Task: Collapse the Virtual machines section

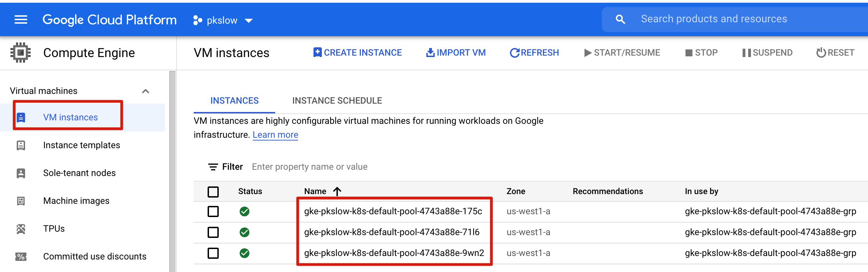Action: click(146, 91)
